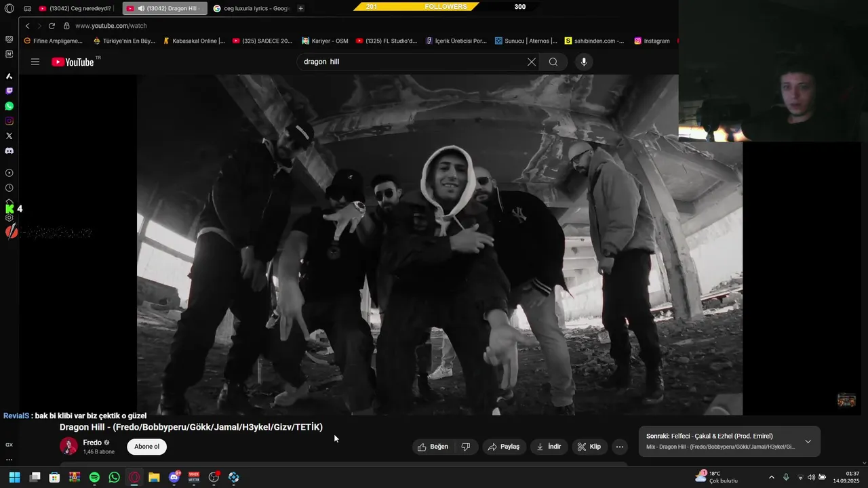The width and height of the screenshot is (868, 488).
Task: Download video with 'İndir' button
Action: (549, 447)
